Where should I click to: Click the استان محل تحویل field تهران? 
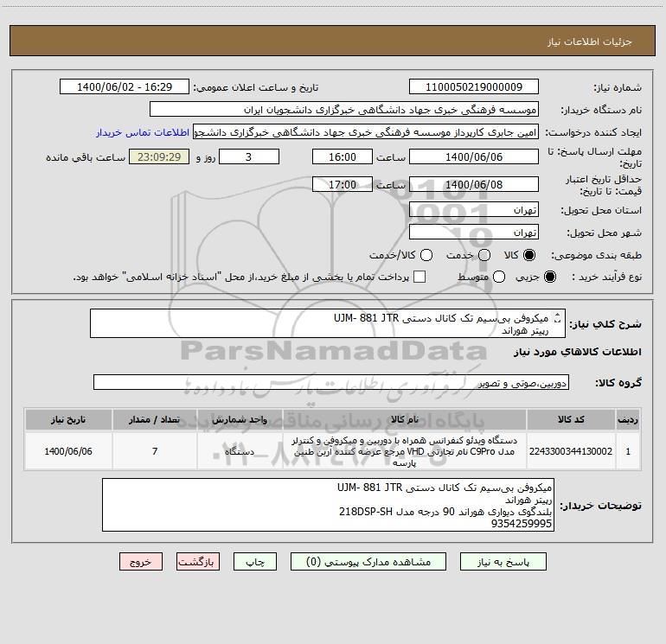pos(474,210)
